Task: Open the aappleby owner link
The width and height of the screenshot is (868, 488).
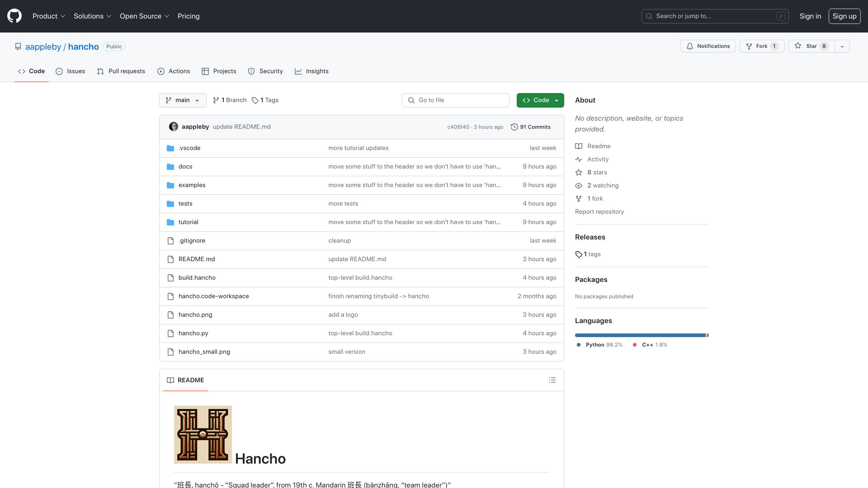Action: pyautogui.click(x=43, y=47)
